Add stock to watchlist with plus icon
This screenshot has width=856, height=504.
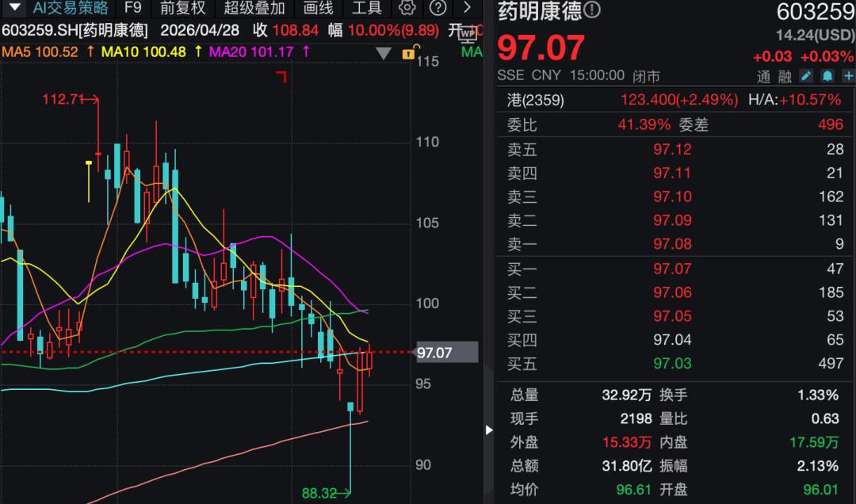click(x=848, y=76)
